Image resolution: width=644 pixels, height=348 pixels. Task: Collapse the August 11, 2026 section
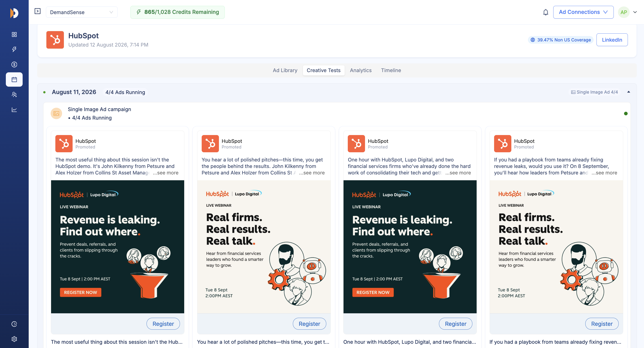629,92
